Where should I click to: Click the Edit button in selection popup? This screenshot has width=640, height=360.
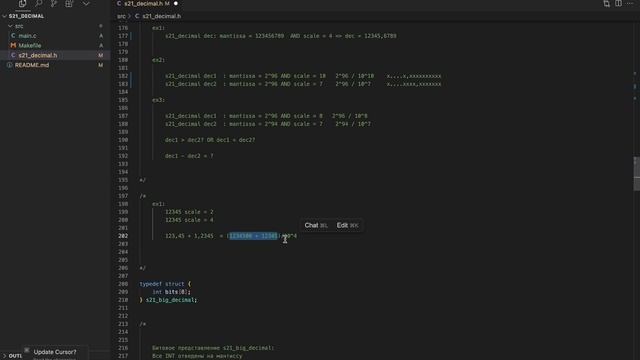click(x=347, y=225)
